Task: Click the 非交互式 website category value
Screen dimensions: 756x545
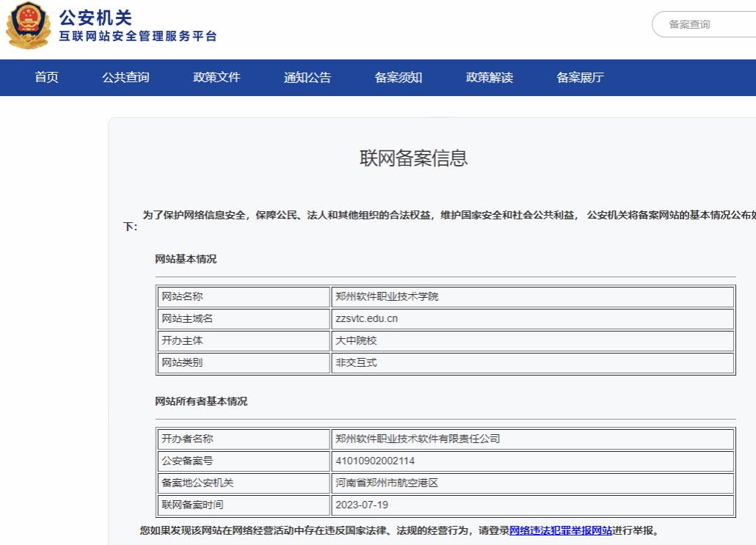Action: coord(357,363)
